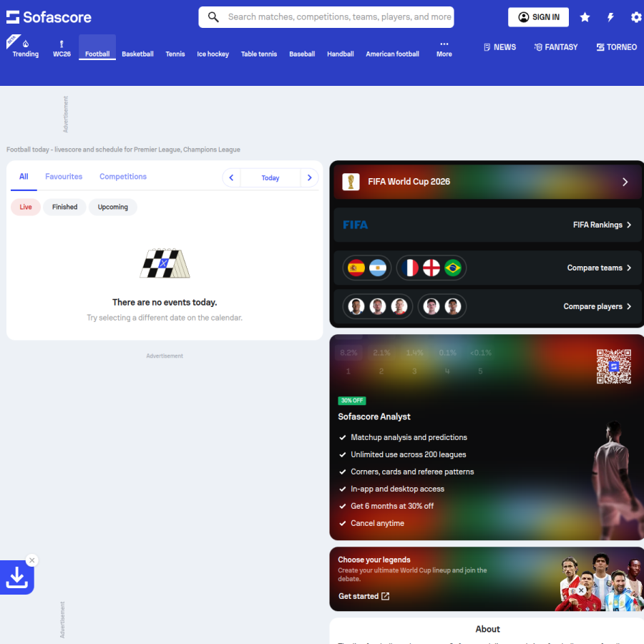
Task: Click the first player avatar
Action: point(356,306)
